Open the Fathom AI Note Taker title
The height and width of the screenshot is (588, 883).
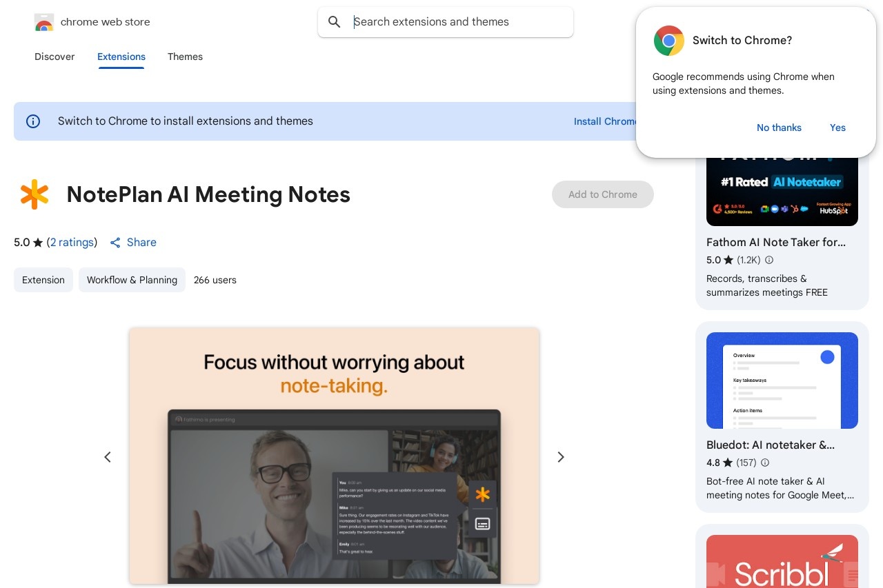click(x=776, y=243)
